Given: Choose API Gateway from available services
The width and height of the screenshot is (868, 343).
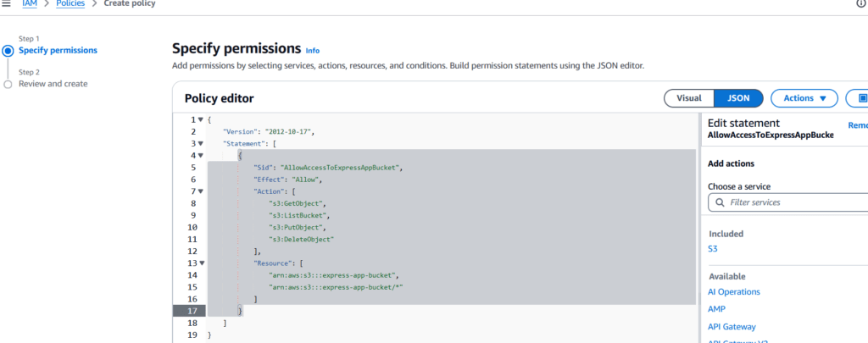Looking at the screenshot, I should pyautogui.click(x=732, y=327).
